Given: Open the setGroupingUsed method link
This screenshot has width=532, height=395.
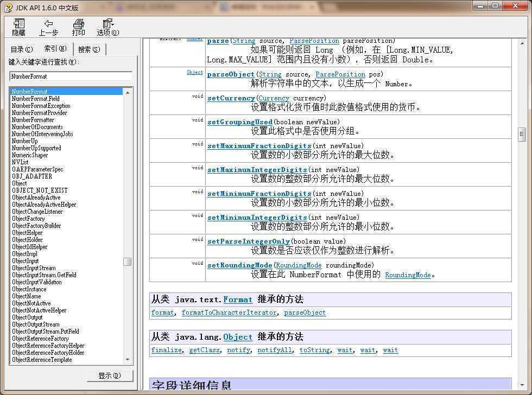Looking at the screenshot, I should point(240,122).
